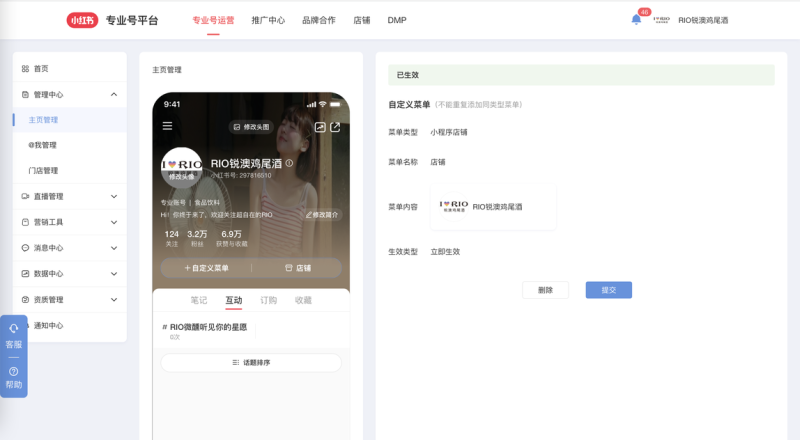This screenshot has width=800, height=440.
Task: Click + 自定义菜单 button in preview
Action: (207, 268)
